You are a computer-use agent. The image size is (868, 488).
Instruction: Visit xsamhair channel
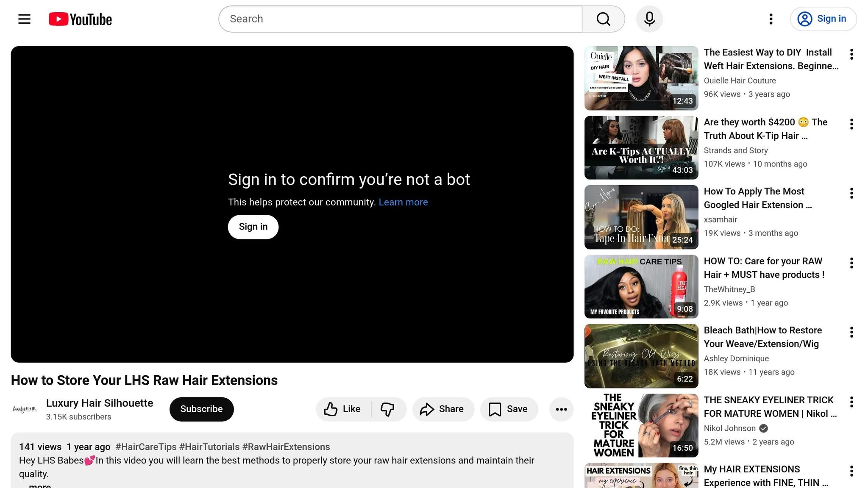click(721, 219)
